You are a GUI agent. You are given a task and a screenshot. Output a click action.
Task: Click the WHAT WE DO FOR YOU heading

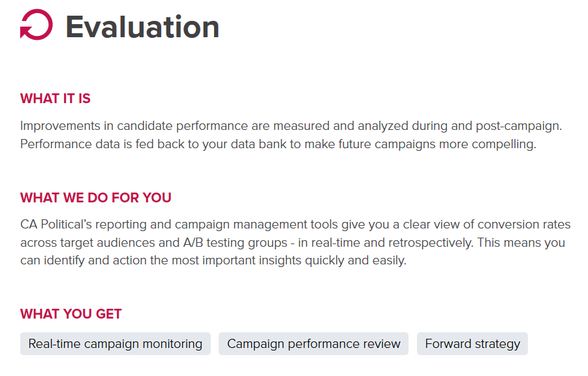tap(96, 198)
